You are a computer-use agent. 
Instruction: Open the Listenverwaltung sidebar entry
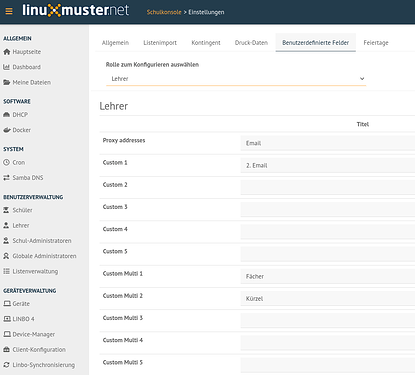point(35,271)
